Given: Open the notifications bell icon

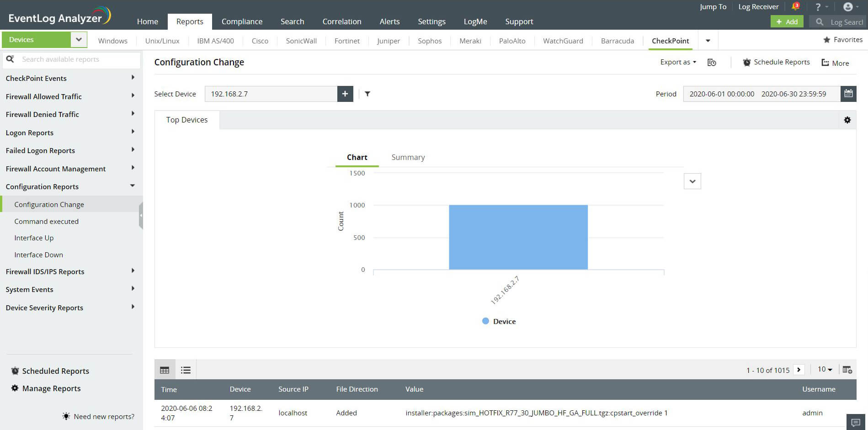Looking at the screenshot, I should [x=795, y=6].
